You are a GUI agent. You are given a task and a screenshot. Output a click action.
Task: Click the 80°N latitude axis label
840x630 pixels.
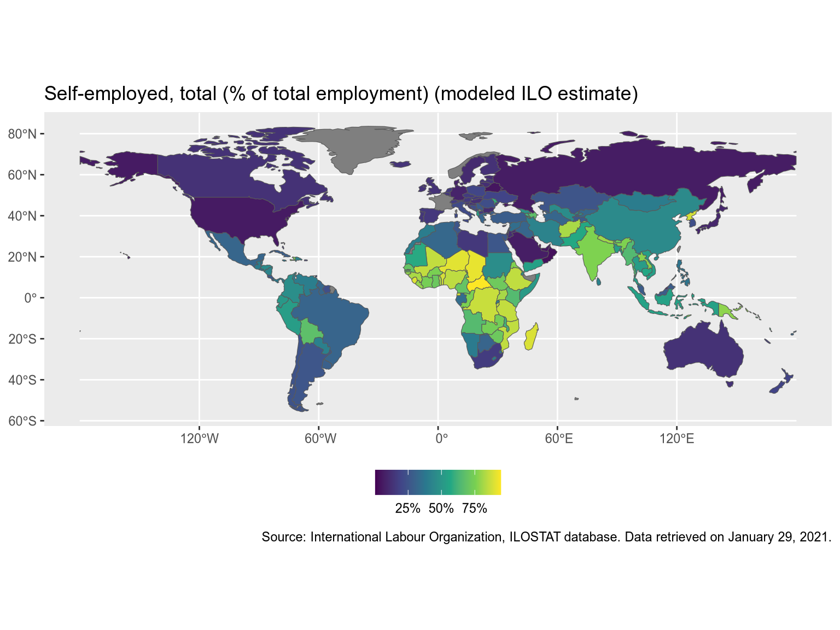pyautogui.click(x=22, y=134)
